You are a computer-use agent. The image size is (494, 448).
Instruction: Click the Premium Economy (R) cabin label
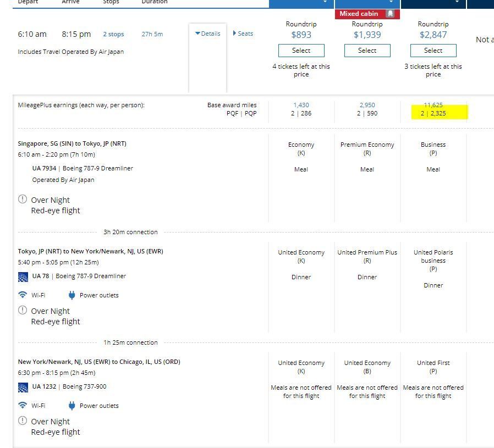367,148
